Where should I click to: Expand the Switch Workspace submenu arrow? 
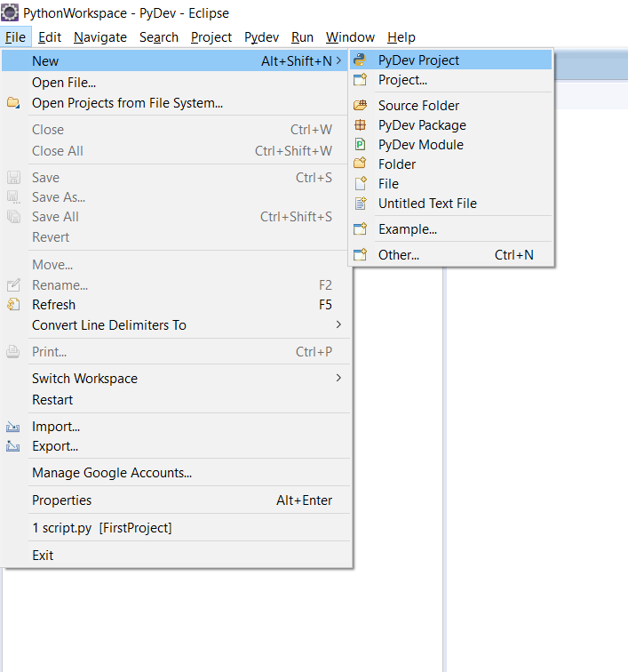tap(338, 379)
